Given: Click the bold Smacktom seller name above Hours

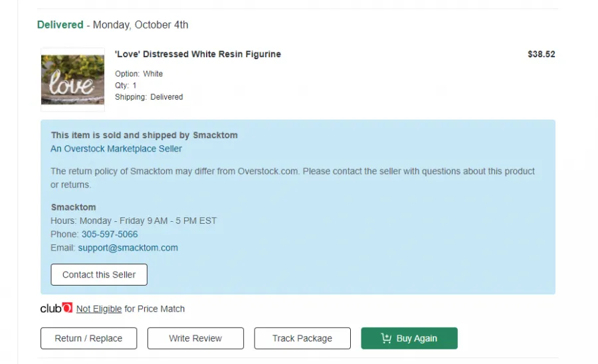Looking at the screenshot, I should [x=73, y=207].
